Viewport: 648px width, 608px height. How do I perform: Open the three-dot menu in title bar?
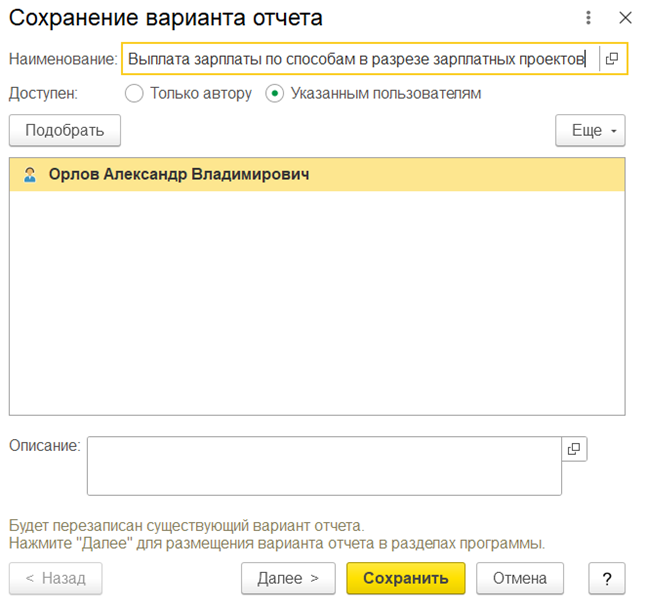click(589, 18)
